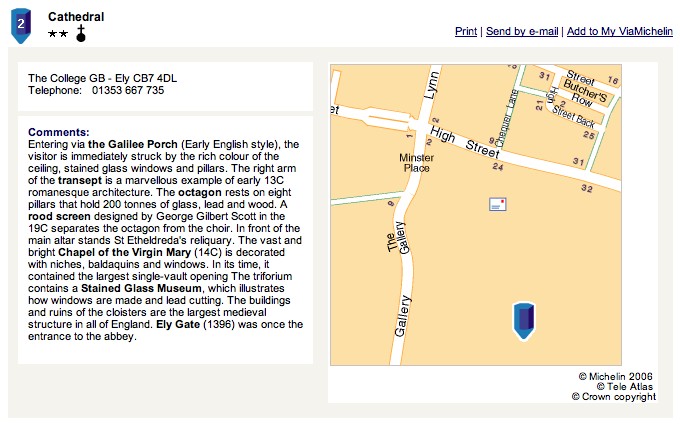Image resolution: width=680 pixels, height=426 pixels.
Task: Click Street Back label on map
Action: tap(573, 116)
